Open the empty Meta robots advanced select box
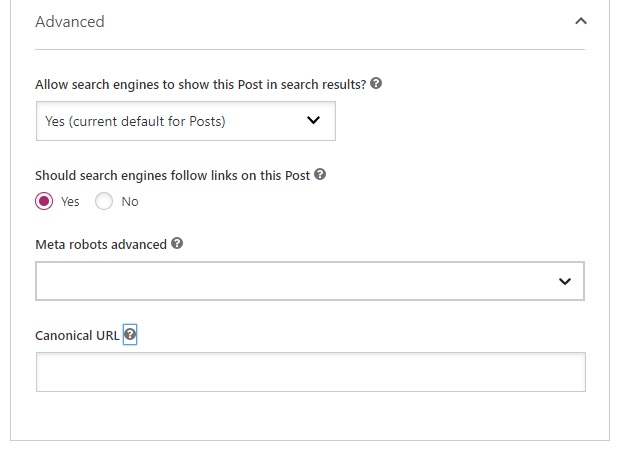Viewport: 621px width, 452px height. [310, 281]
